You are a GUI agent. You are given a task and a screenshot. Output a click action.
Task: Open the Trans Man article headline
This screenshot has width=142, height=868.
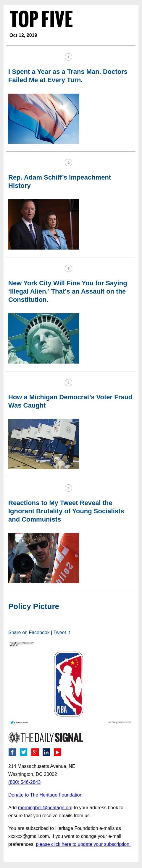[68, 76]
